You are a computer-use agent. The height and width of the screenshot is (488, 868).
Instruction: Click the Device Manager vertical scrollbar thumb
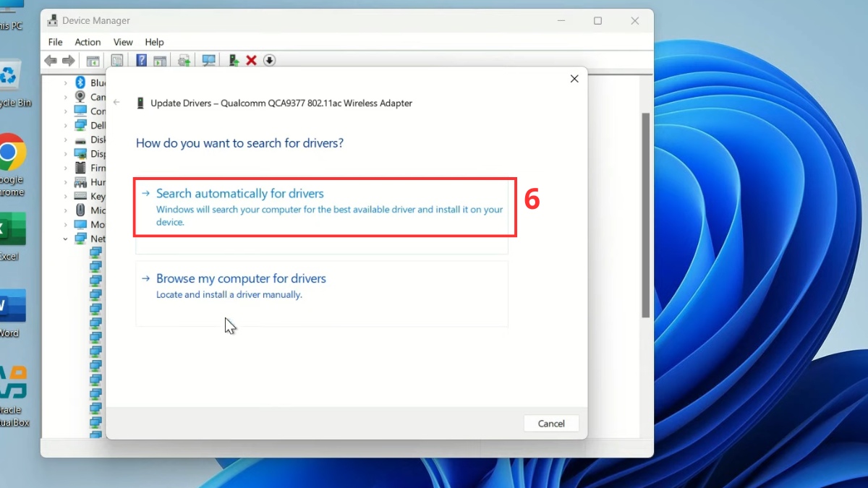coord(646,215)
